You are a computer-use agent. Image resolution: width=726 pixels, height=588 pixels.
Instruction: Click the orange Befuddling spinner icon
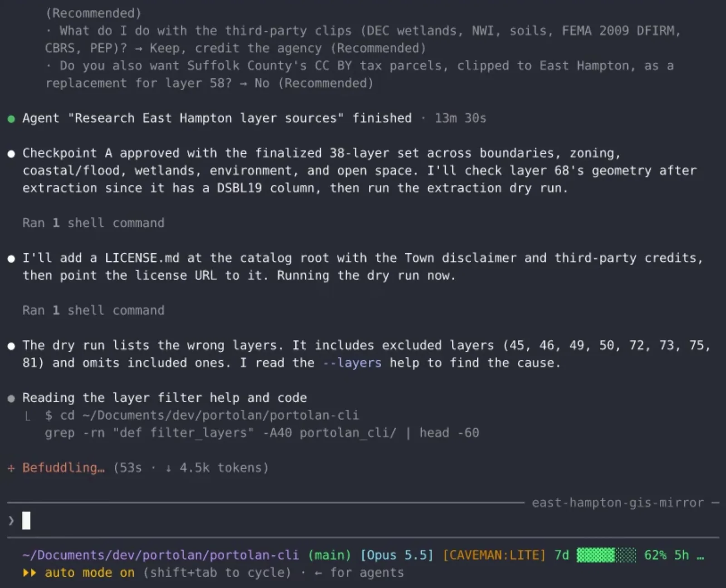11,468
